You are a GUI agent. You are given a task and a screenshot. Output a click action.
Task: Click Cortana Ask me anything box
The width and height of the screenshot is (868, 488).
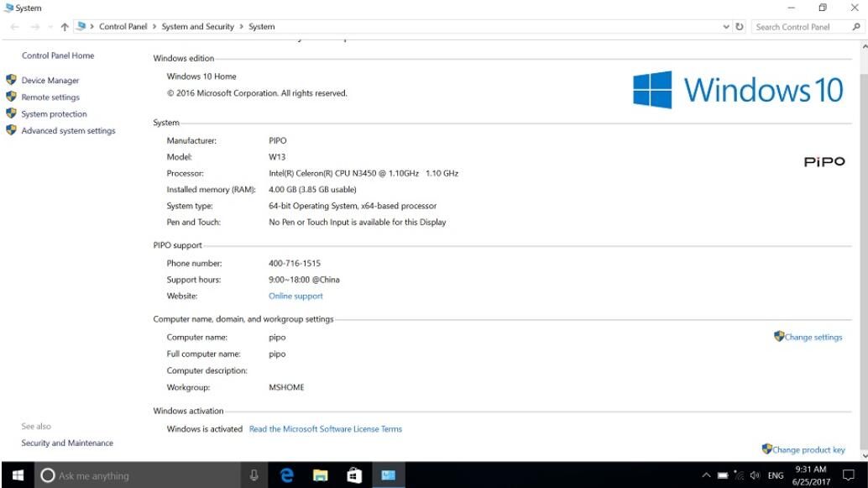coord(138,475)
